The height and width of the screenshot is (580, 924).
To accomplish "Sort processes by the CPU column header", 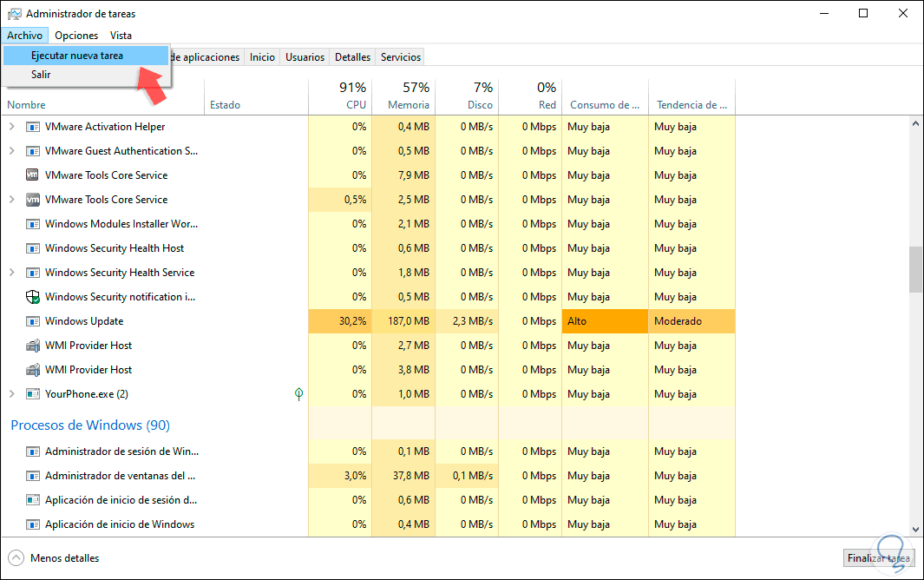I will coord(356,96).
